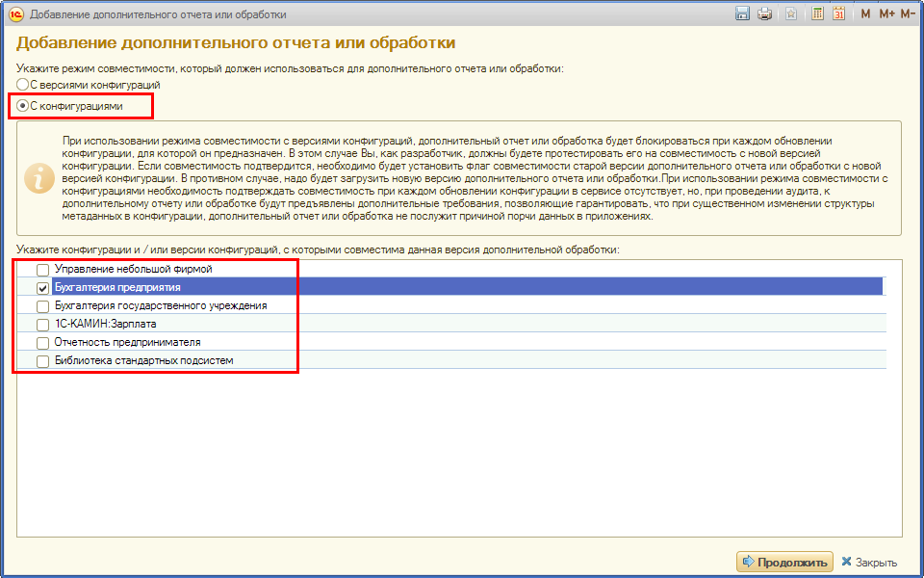
Task: Check the 'Отчетность предпринимателя' checkbox
Action: click(42, 343)
